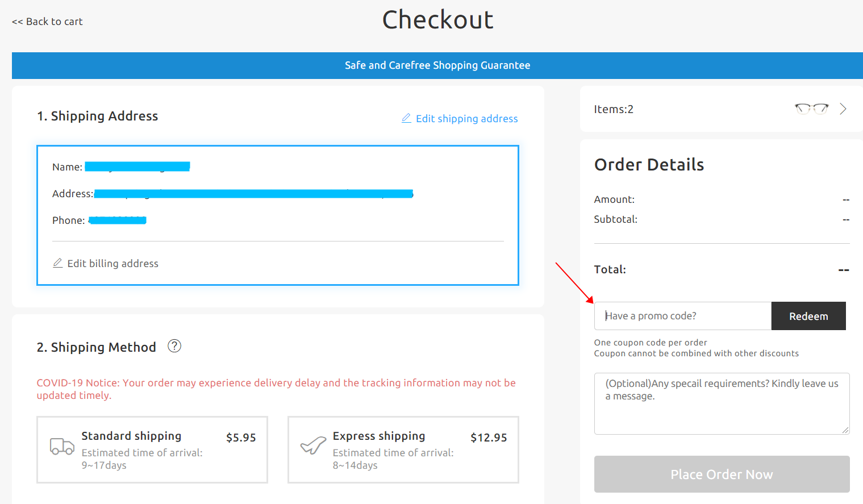Click the pencil icon beside Edit billing address
Image resolution: width=863 pixels, height=504 pixels.
(57, 263)
